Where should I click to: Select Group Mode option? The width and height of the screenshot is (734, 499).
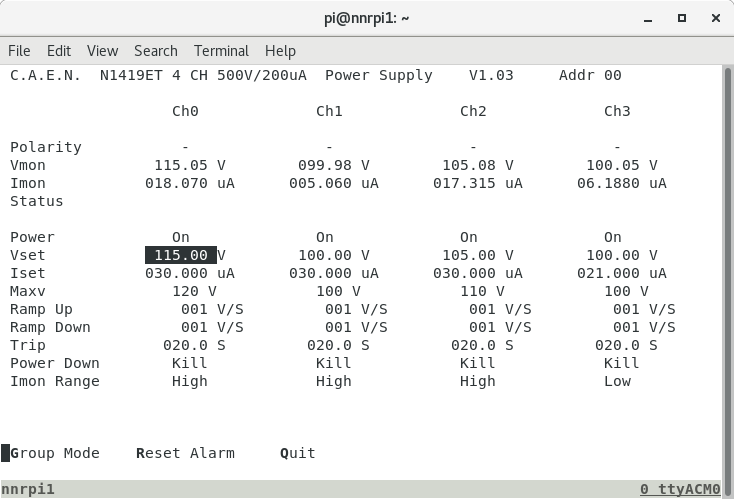click(55, 453)
